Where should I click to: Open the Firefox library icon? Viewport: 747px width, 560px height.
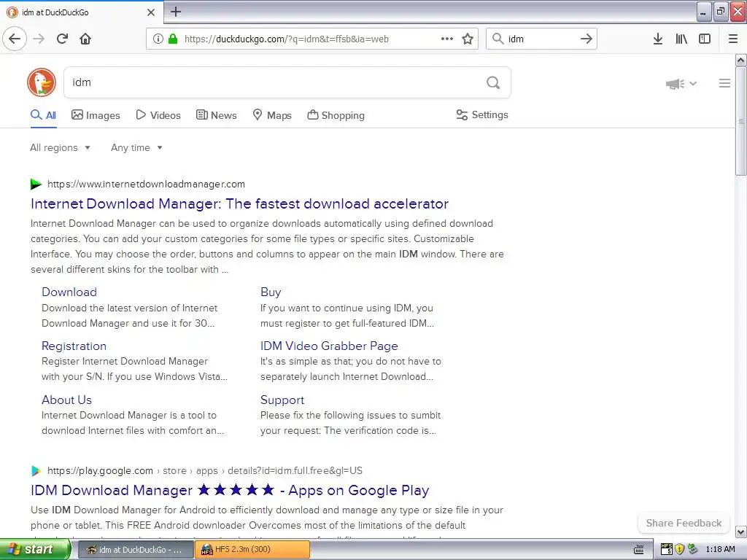pos(681,39)
